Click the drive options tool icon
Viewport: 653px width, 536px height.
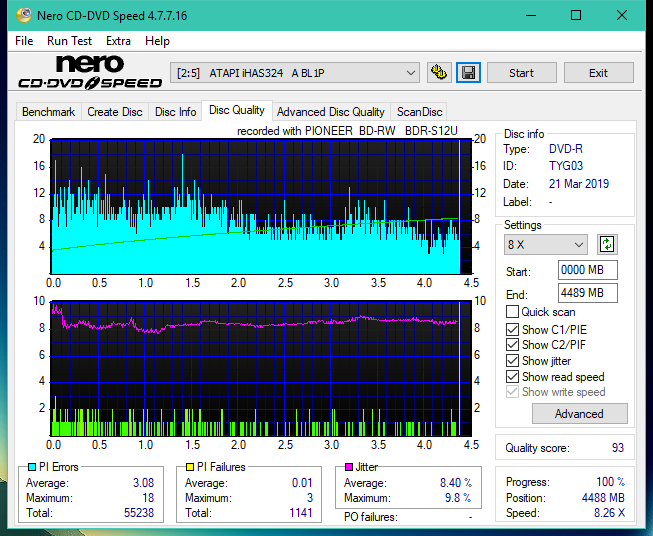coord(439,73)
